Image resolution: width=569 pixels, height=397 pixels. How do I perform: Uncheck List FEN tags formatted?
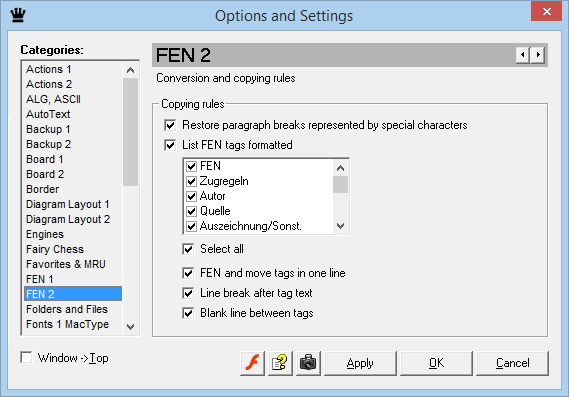(x=170, y=145)
